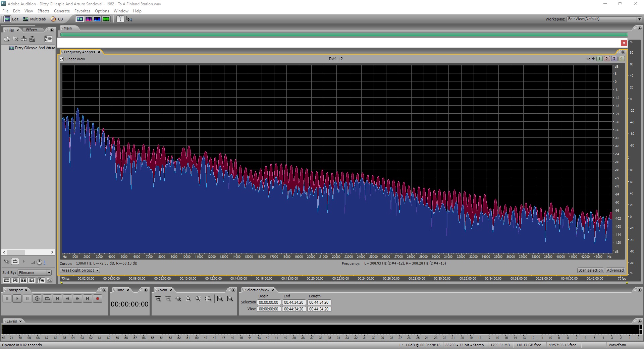Click Insert Into Multitrack icon
This screenshot has width=644, height=349.
coord(32,39)
